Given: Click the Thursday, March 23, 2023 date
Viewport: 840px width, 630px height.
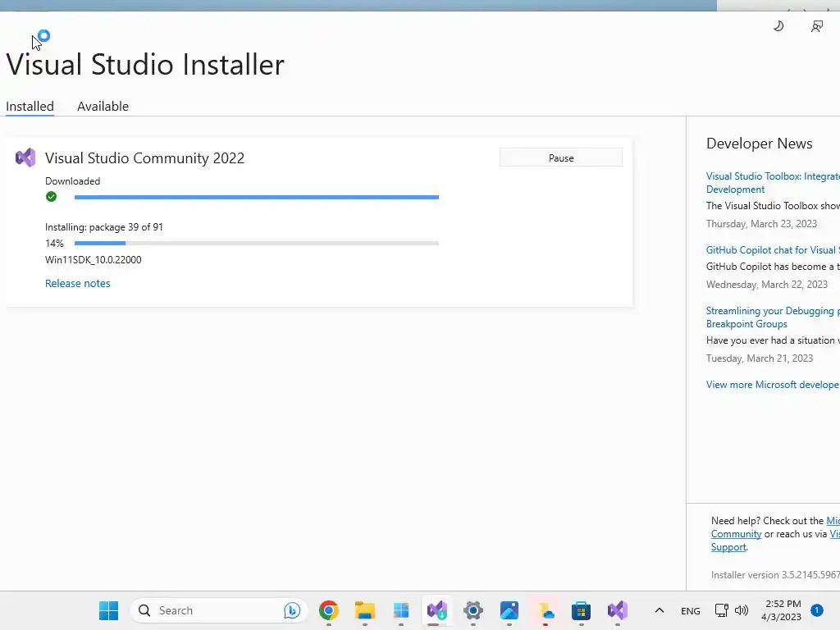Looking at the screenshot, I should point(762,224).
